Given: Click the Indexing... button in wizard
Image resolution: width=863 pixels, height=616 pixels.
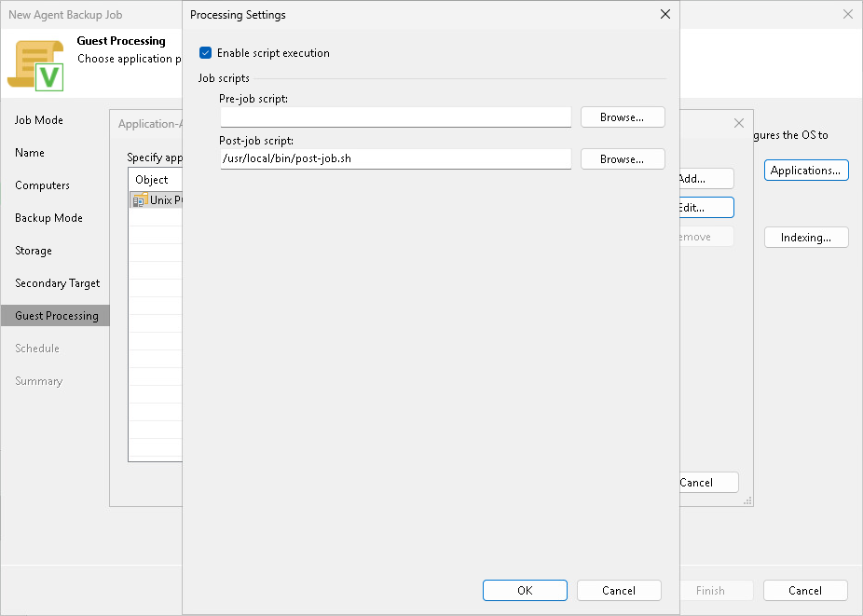Looking at the screenshot, I should [x=806, y=238].
